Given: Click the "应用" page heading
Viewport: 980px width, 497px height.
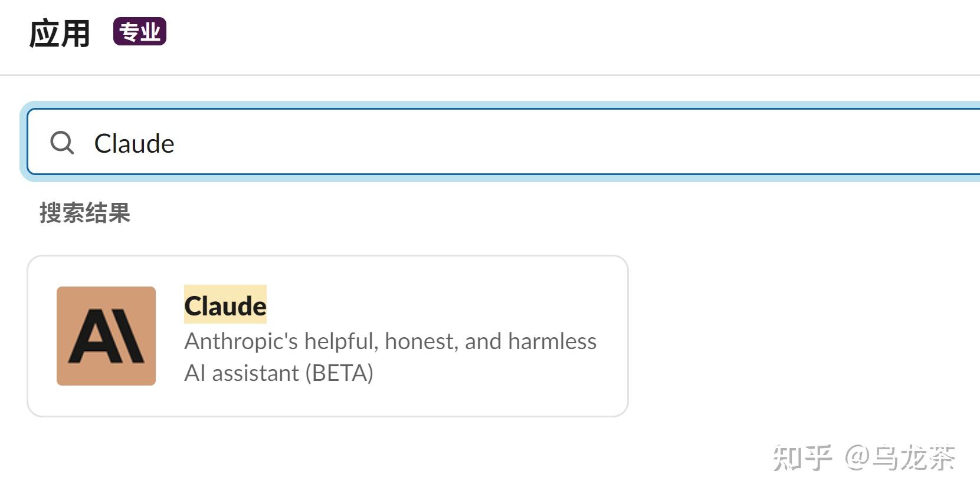Looking at the screenshot, I should tap(60, 34).
